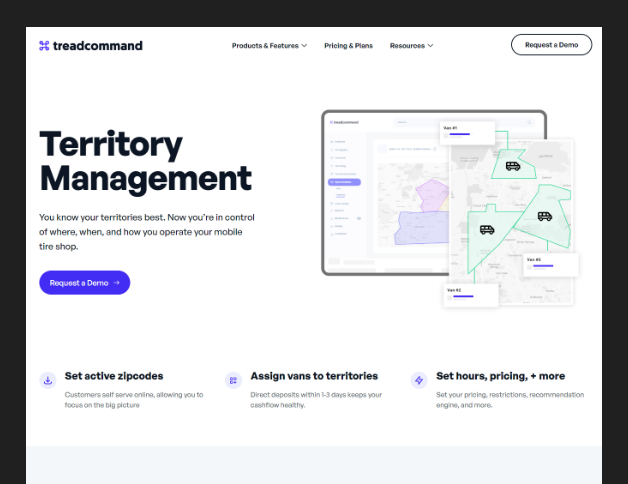Click the arrow in the blue demo button

point(117,282)
